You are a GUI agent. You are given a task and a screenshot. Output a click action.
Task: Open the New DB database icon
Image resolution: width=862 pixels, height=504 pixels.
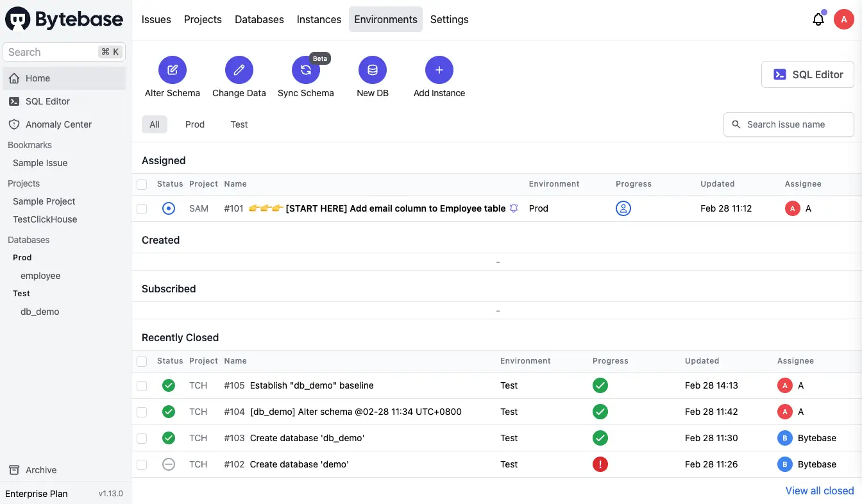click(373, 70)
